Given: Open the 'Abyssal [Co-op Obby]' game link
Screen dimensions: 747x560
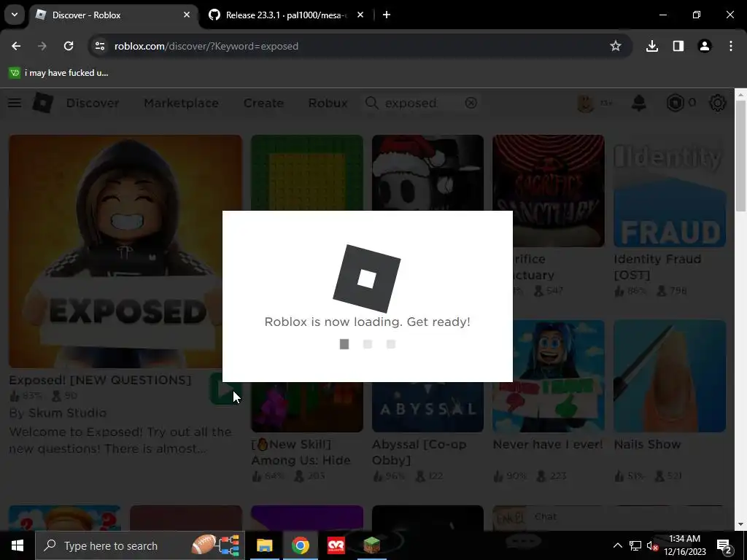Looking at the screenshot, I should [419, 452].
